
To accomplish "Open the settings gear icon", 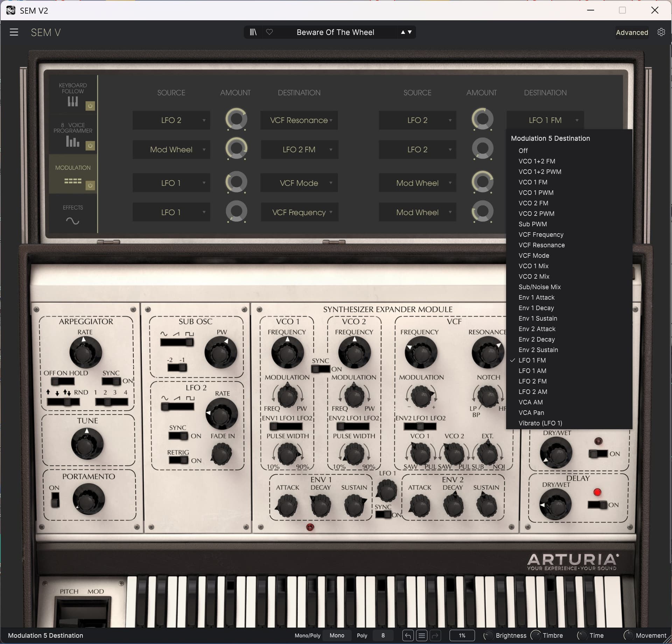I will pos(661,32).
